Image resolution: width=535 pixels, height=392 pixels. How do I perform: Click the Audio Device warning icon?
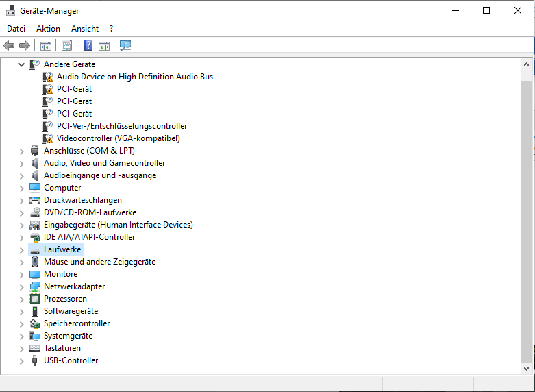48,77
